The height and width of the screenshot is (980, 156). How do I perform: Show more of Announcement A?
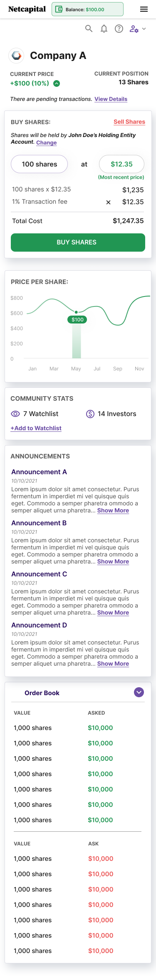coord(113,510)
